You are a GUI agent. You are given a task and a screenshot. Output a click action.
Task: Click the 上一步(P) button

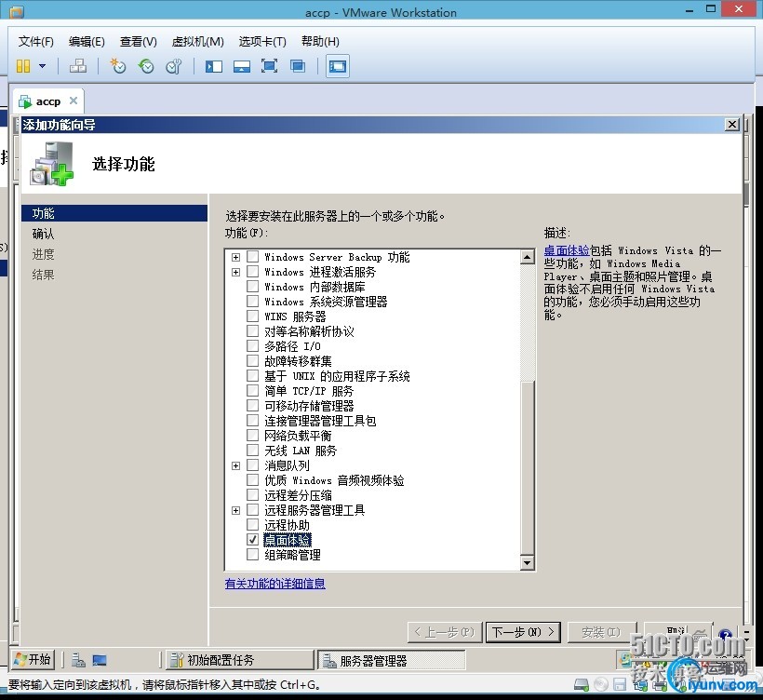point(445,632)
